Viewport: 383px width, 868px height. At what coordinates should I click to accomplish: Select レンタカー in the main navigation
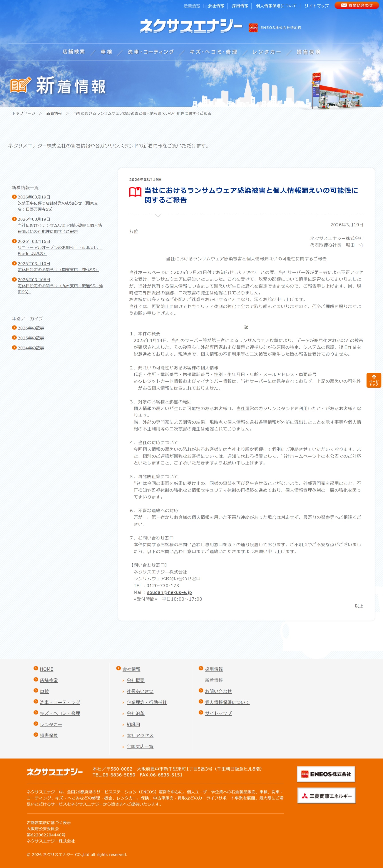click(x=267, y=52)
